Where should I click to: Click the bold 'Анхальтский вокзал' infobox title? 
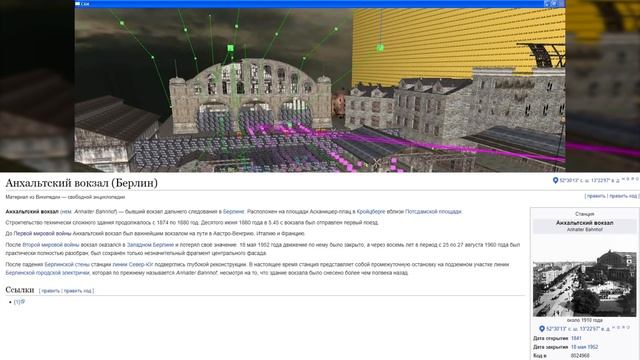click(584, 223)
